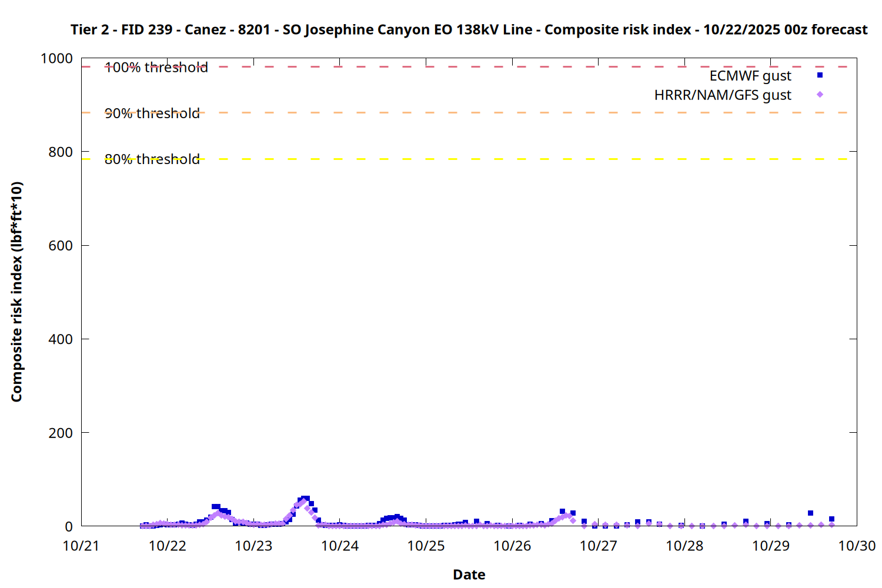Click the ECMWF gust blue square legend marker
Viewport: 882px width, 588px height.
[x=820, y=75]
